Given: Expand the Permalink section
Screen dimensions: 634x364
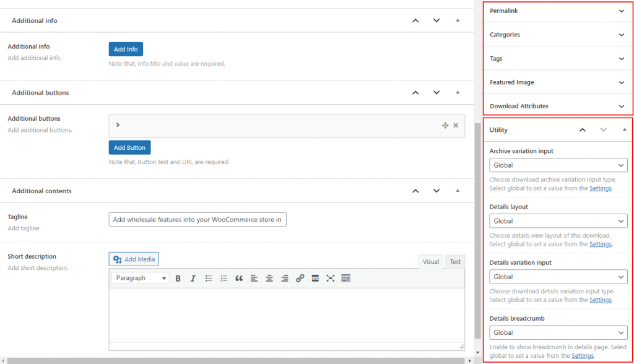Looking at the screenshot, I should 558,11.
